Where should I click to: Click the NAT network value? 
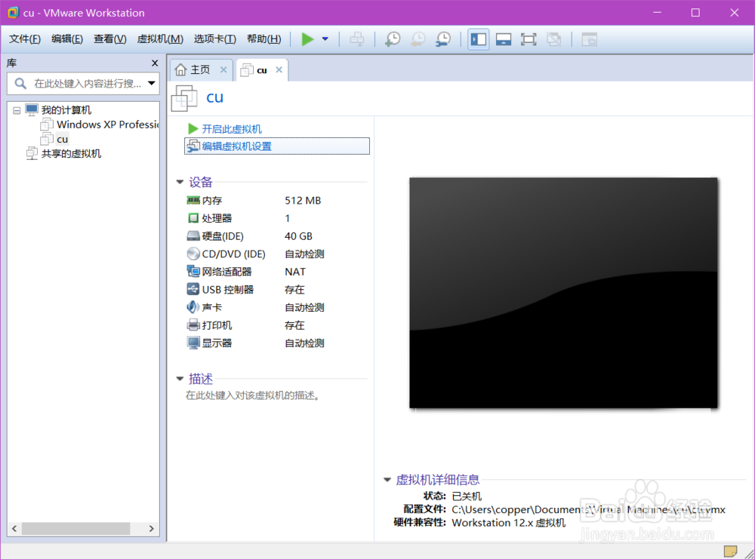tap(295, 272)
